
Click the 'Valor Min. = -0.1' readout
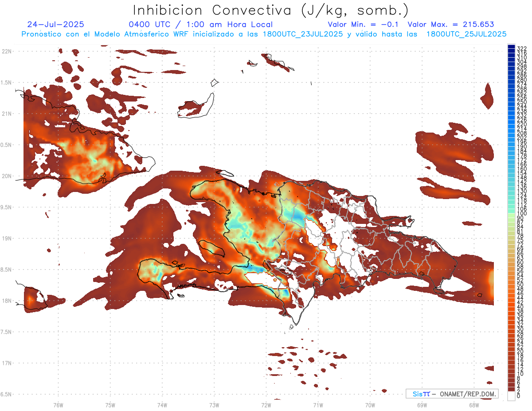(x=363, y=25)
